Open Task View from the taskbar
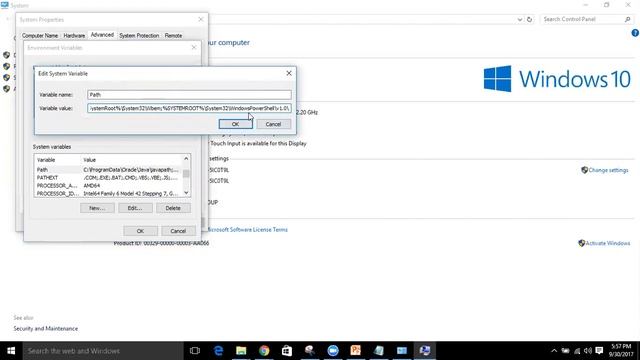Image resolution: width=640 pixels, height=360 pixels. [x=195, y=351]
